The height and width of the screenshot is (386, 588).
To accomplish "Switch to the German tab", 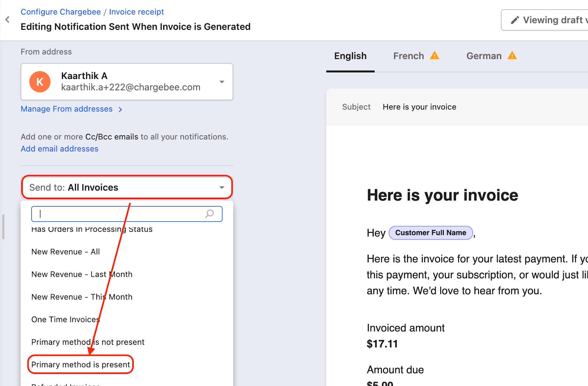I will tap(484, 56).
